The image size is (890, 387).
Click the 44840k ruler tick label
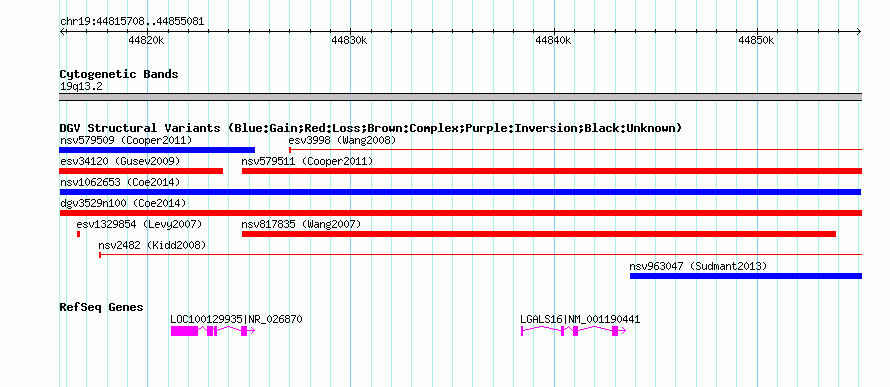(553, 40)
